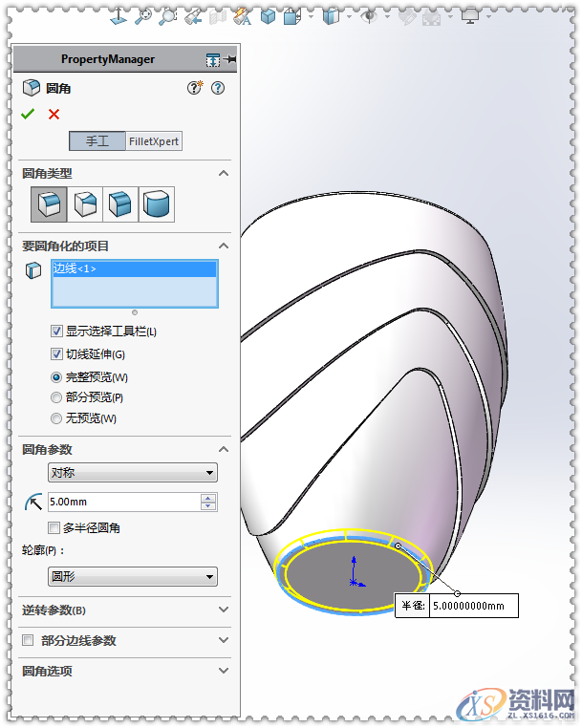The image size is (582, 728).
Task: Select 完整预览(W) radio option
Action: click(x=56, y=377)
